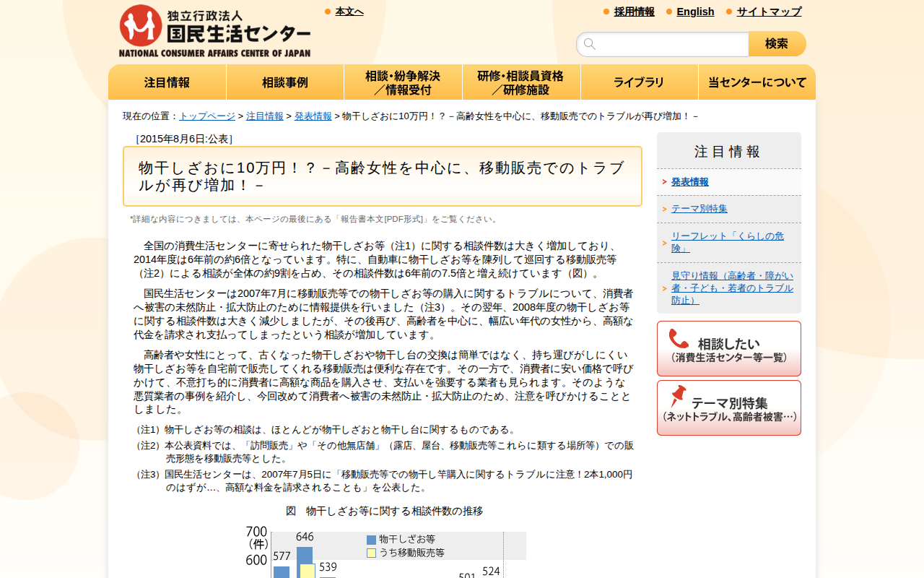This screenshot has width=924, height=578.
Task: Focus the site search text field
Action: [x=663, y=44]
